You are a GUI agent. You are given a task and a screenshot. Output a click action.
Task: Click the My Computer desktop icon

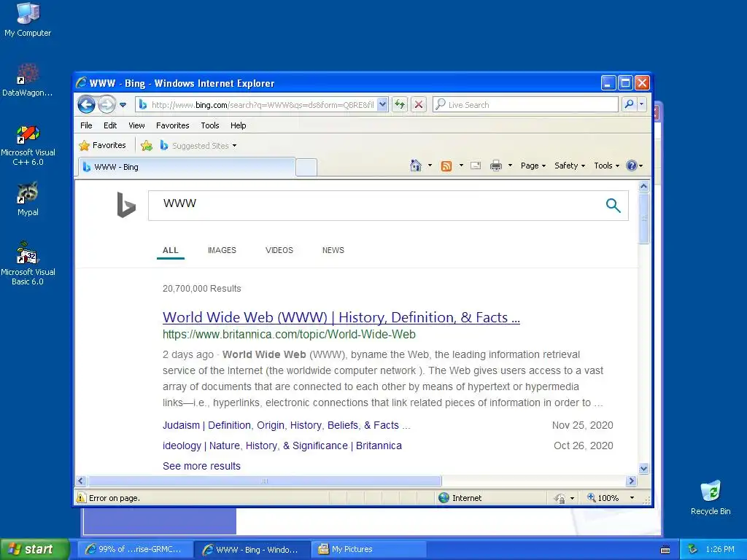[x=28, y=20]
